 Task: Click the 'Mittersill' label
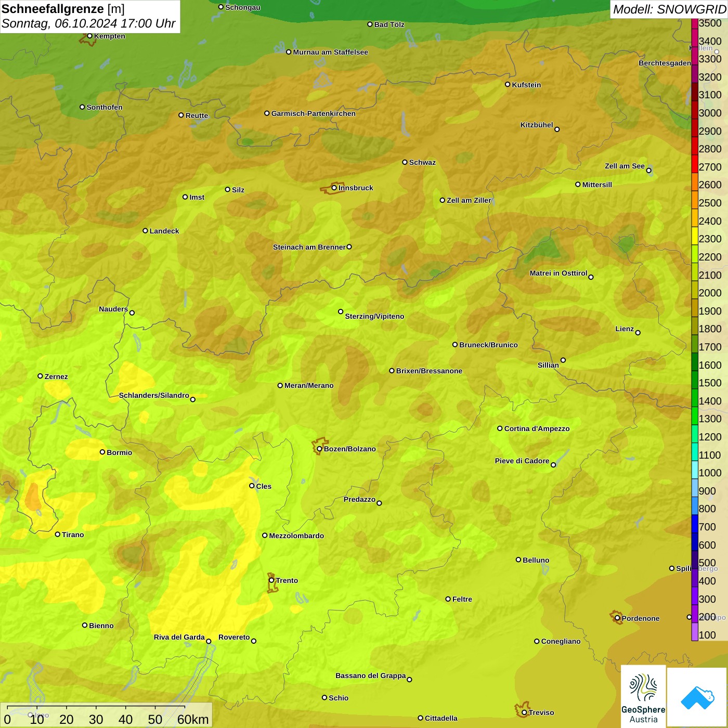[x=597, y=185]
